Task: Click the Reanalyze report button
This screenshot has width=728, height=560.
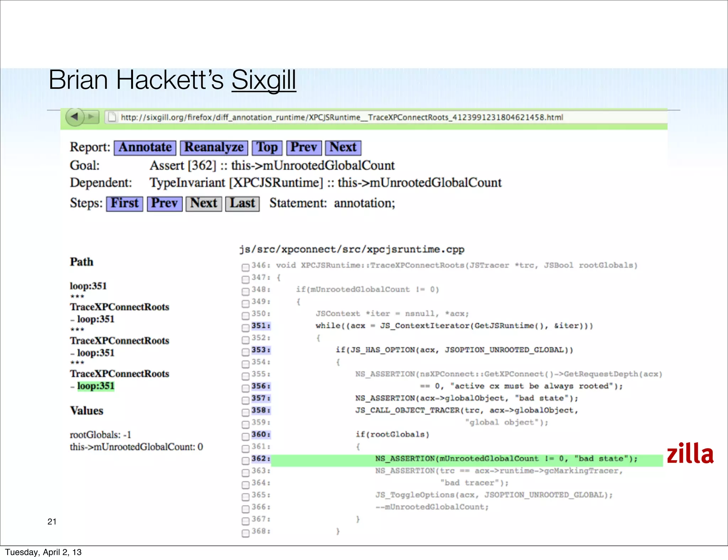Action: tap(214, 147)
